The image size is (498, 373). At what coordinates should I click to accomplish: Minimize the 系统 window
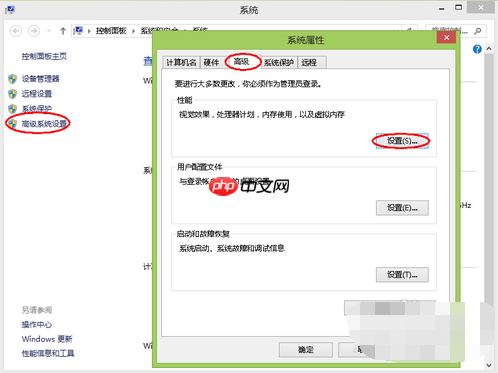pyautogui.click(x=442, y=8)
